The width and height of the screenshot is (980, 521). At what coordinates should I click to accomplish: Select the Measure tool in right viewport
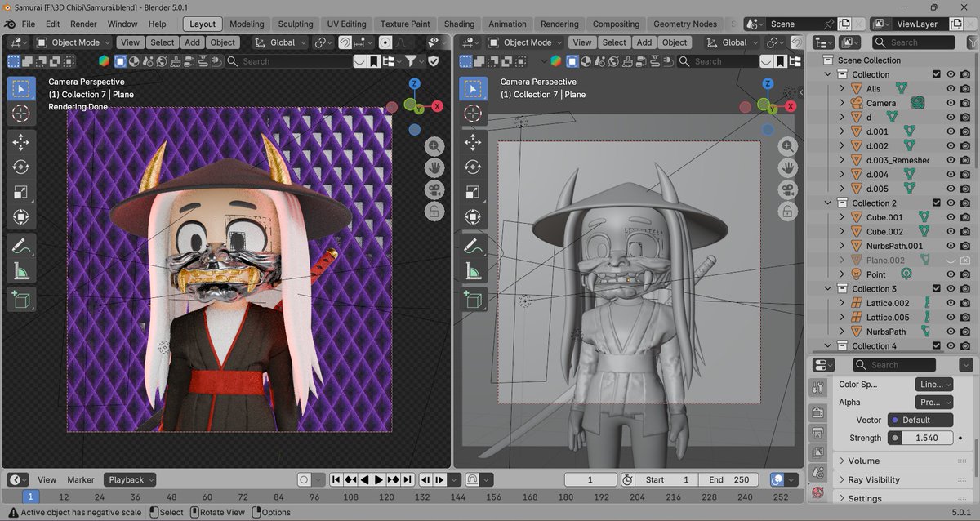coord(473,271)
